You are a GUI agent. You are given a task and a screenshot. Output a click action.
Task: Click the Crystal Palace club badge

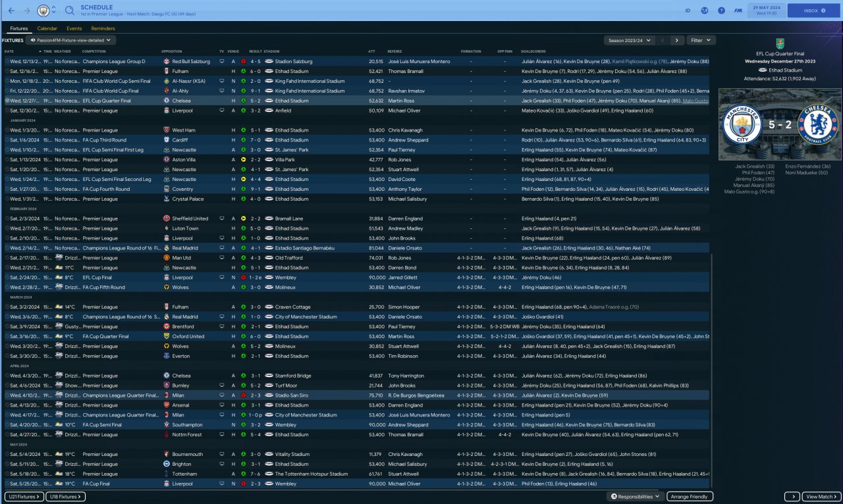click(167, 199)
